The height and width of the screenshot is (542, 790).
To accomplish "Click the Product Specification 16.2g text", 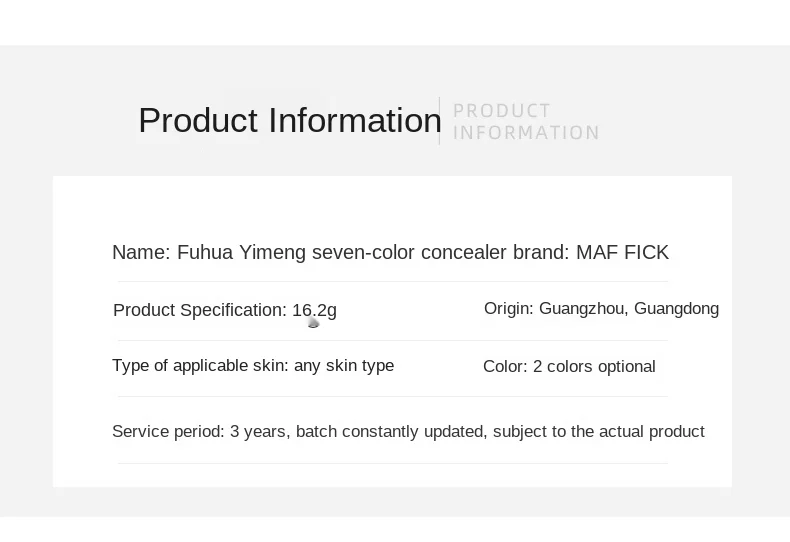I will point(225,310).
